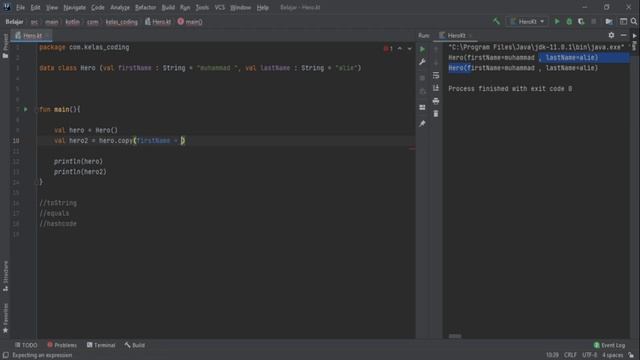The height and width of the screenshot is (360, 640).
Task: Open the Edit menu
Action: tap(35, 7)
